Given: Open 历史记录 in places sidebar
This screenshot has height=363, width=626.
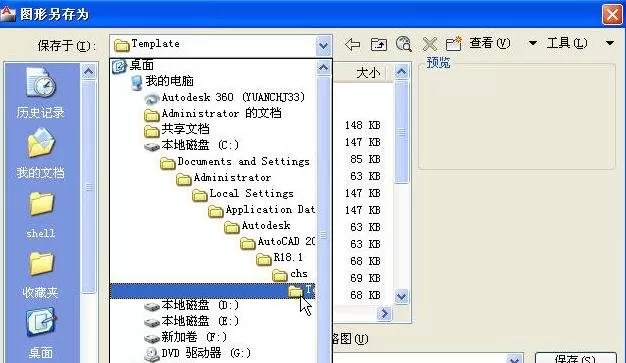Looking at the screenshot, I should coord(41,93).
